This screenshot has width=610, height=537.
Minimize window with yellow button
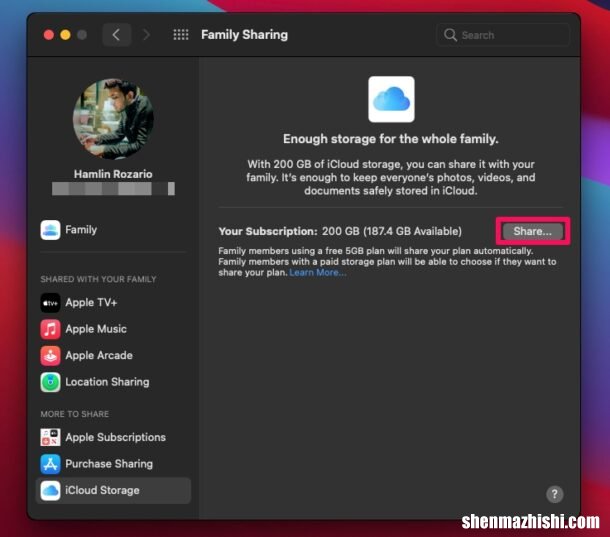coord(65,35)
